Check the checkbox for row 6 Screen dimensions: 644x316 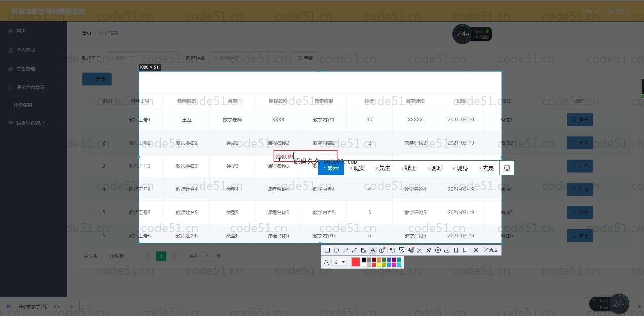[90, 235]
